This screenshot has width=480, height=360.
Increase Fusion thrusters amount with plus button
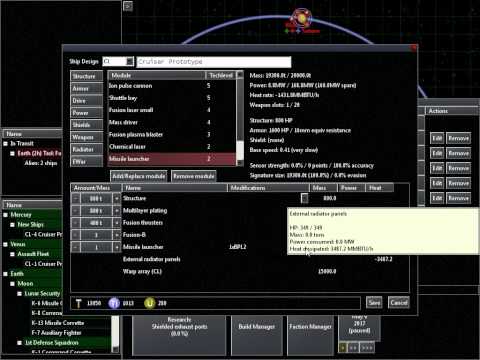point(117,223)
